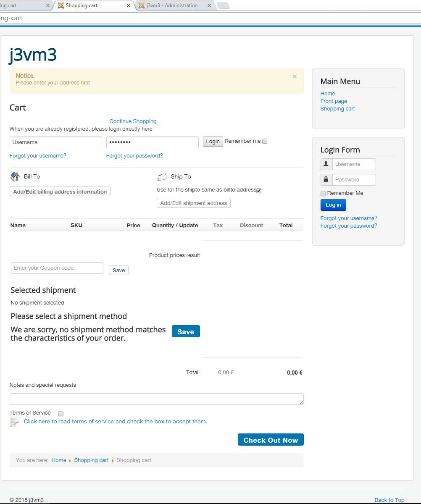The height and width of the screenshot is (504, 421).
Task: Close the Shopping cart browser tab
Action: tap(129, 5)
